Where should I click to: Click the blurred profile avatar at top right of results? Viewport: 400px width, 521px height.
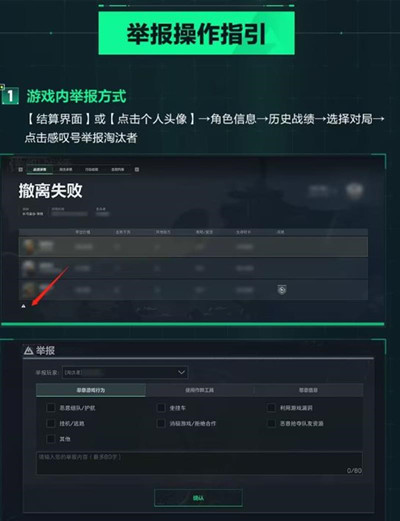(354, 191)
